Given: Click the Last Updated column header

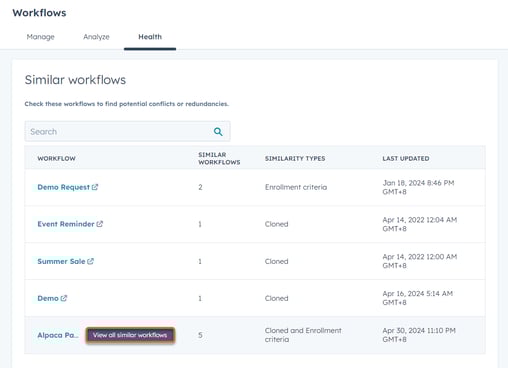Looking at the screenshot, I should pos(406,159).
